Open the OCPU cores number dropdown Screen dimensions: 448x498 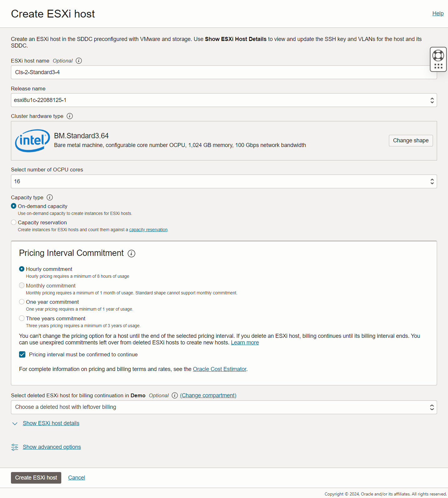224,181
